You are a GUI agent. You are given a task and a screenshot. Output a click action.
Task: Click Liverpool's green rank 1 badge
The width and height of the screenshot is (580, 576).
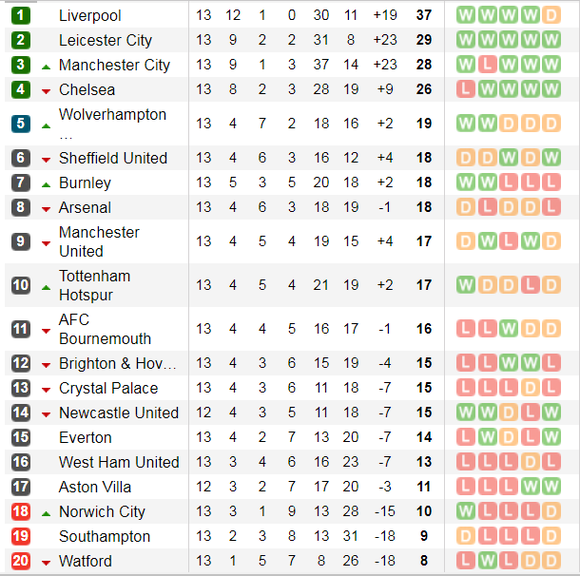[21, 16]
